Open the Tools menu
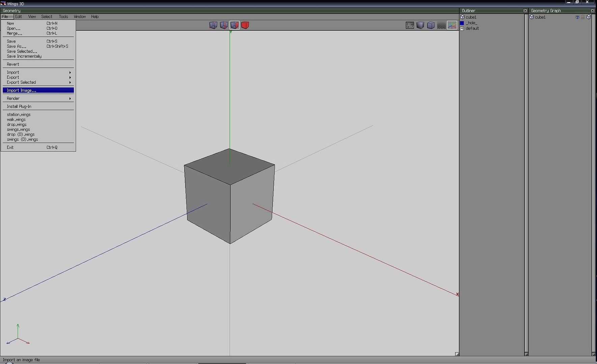597x364 pixels. (63, 17)
